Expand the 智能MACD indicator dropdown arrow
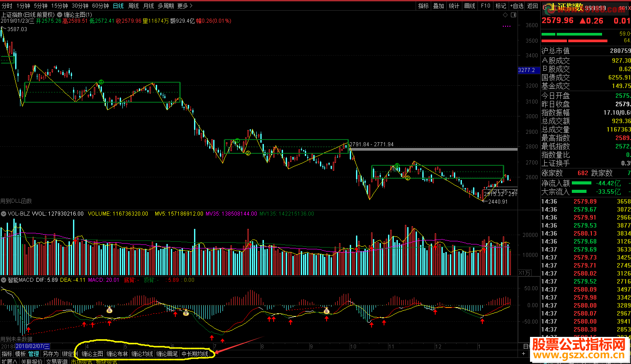Viewport: 631px width, 364px height. 4,280
